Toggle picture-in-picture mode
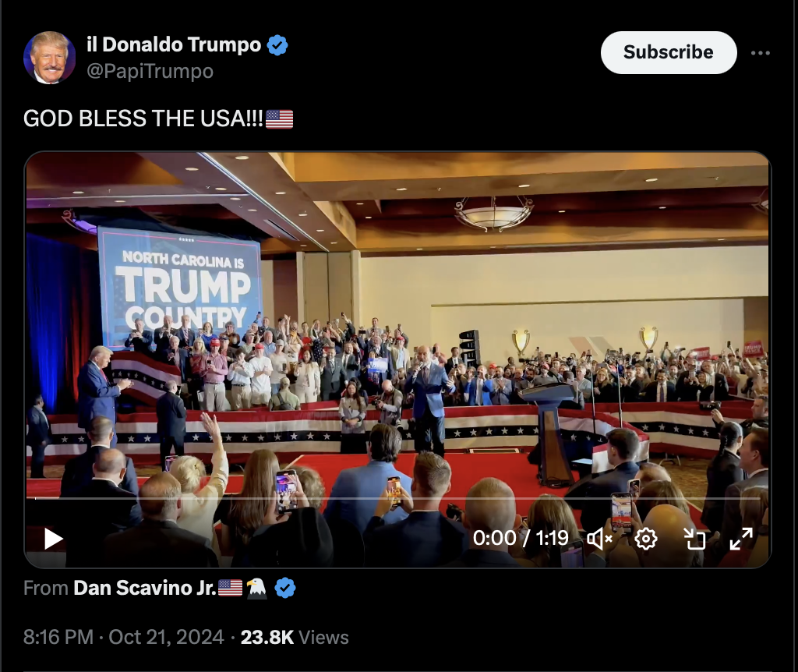This screenshot has width=798, height=672. point(694,539)
